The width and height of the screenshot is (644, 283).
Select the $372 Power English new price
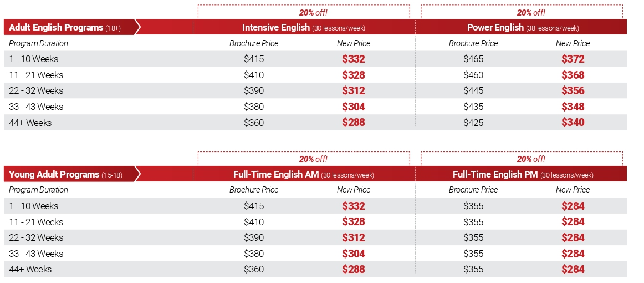coord(573,59)
